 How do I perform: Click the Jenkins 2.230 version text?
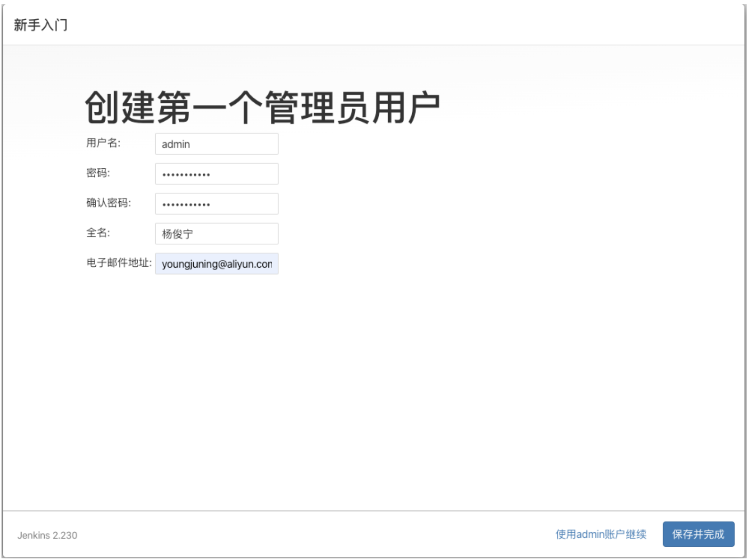click(47, 535)
